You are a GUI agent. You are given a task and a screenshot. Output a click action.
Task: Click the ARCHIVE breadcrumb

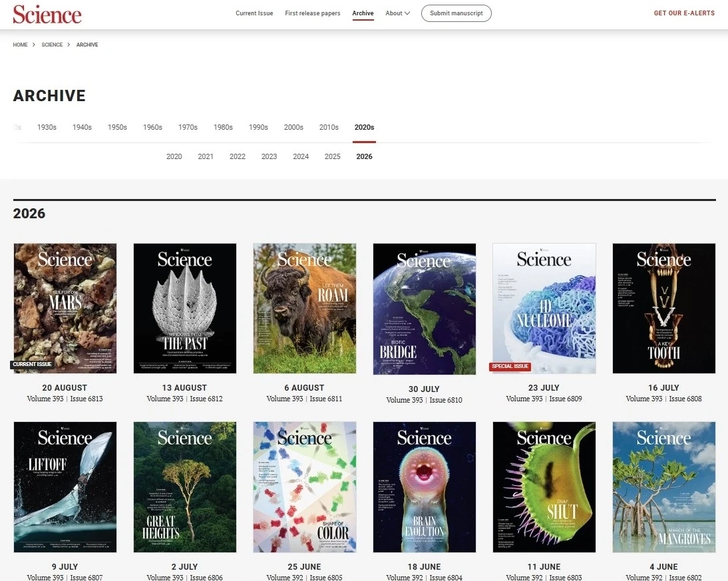click(87, 45)
